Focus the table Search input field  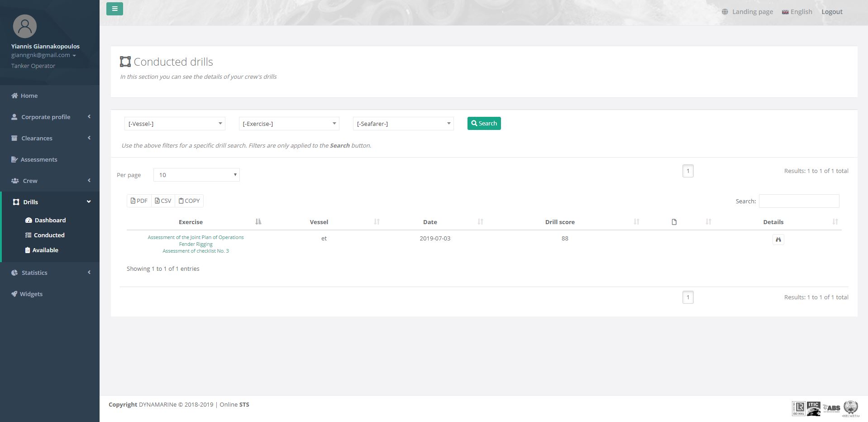[799, 201]
